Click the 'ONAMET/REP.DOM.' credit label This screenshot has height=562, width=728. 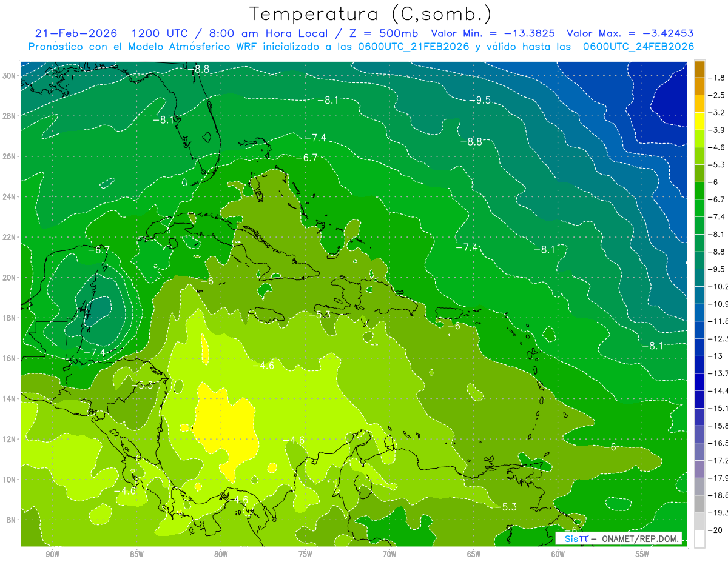click(x=641, y=538)
